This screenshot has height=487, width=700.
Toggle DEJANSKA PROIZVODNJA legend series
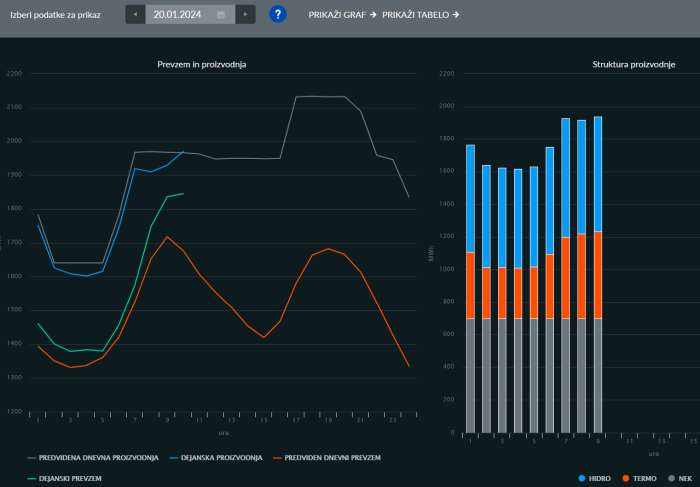pos(216,458)
